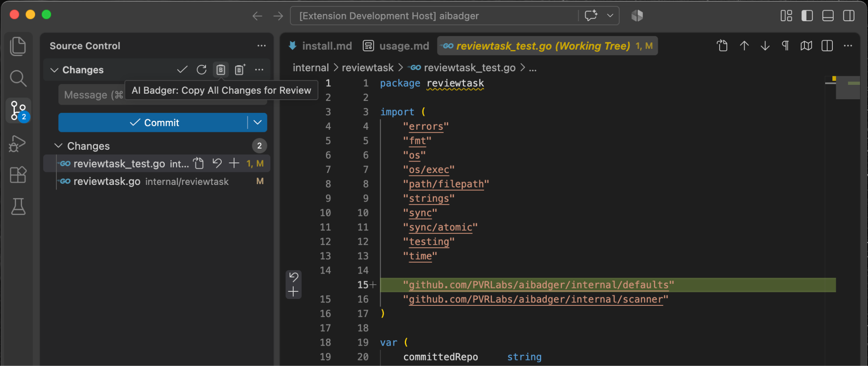
Task: Open file icon on reviewtask_test.go row
Action: 198,163
